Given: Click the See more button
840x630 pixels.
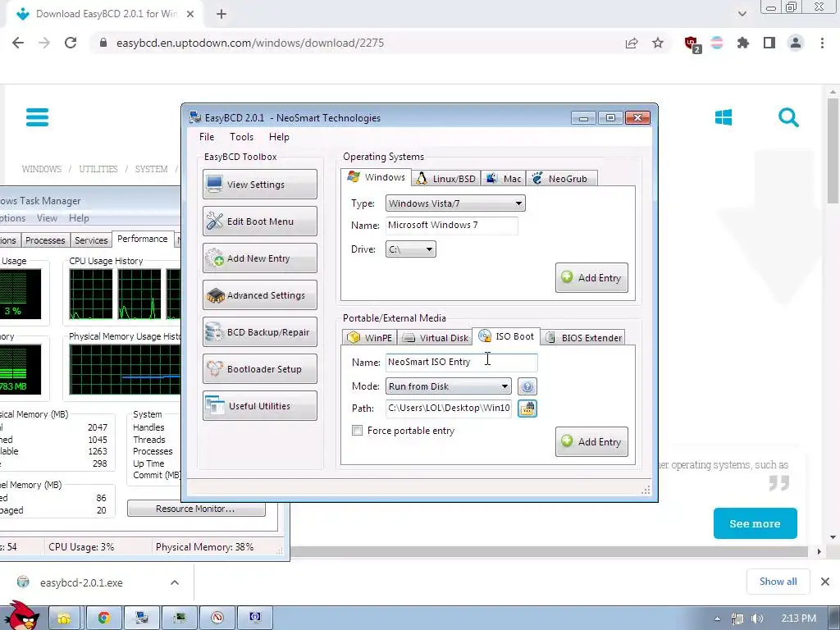Looking at the screenshot, I should point(755,523).
